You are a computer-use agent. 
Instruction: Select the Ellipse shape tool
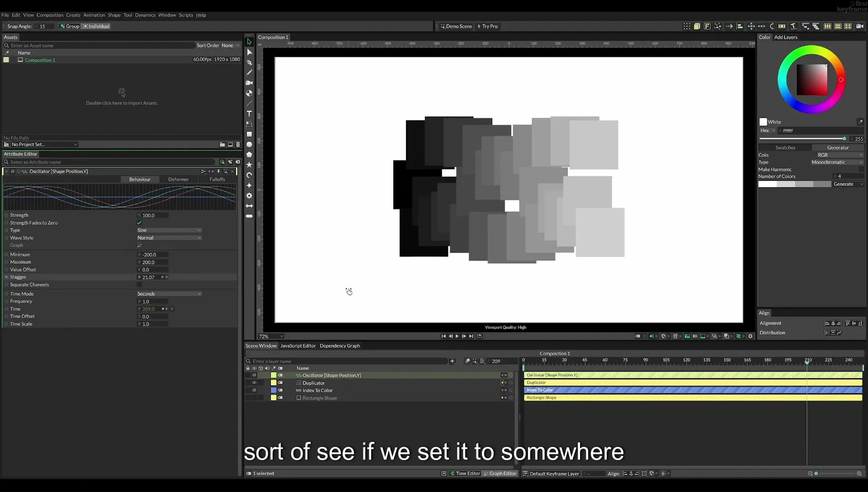pos(249,145)
